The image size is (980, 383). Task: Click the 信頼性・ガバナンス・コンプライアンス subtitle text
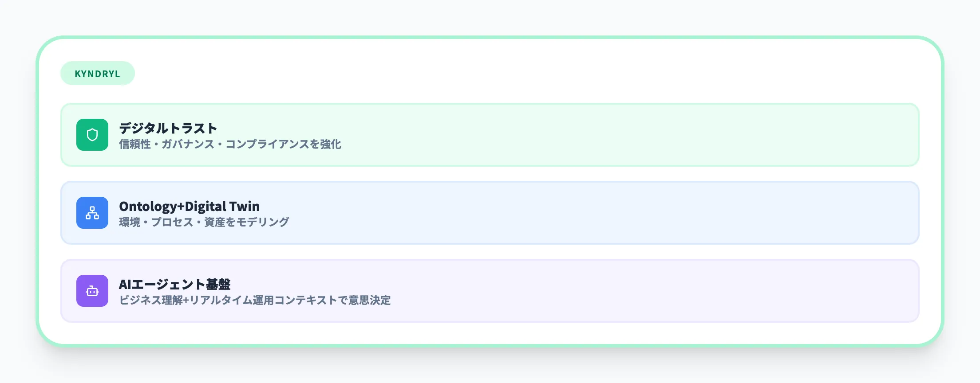(230, 144)
